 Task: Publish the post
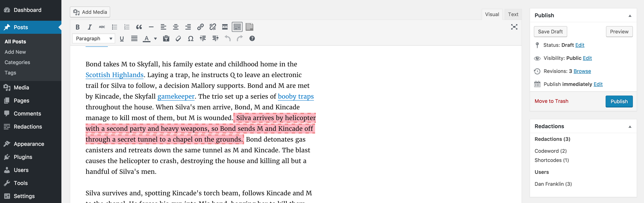tap(619, 101)
